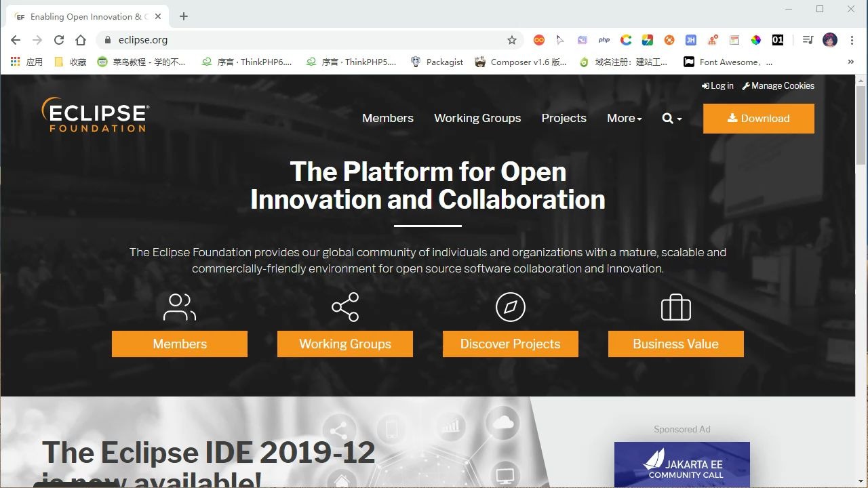Click the orange Download button

pyautogui.click(x=759, y=119)
